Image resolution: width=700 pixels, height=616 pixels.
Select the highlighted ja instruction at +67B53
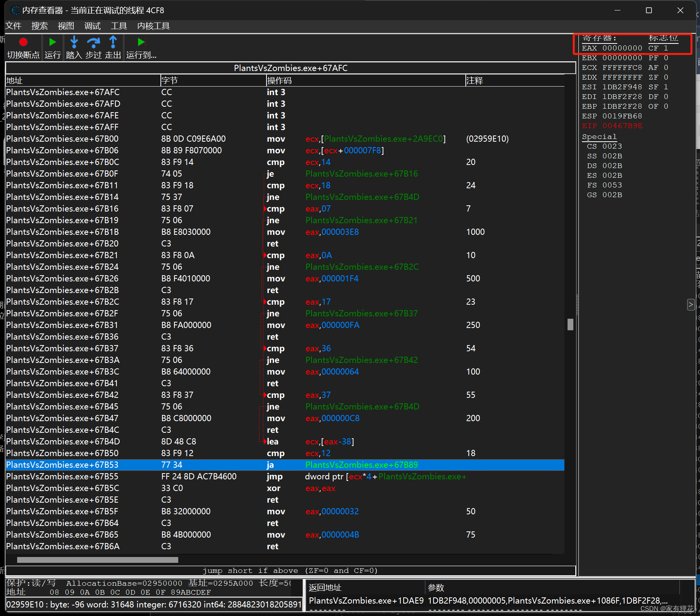[285, 465]
